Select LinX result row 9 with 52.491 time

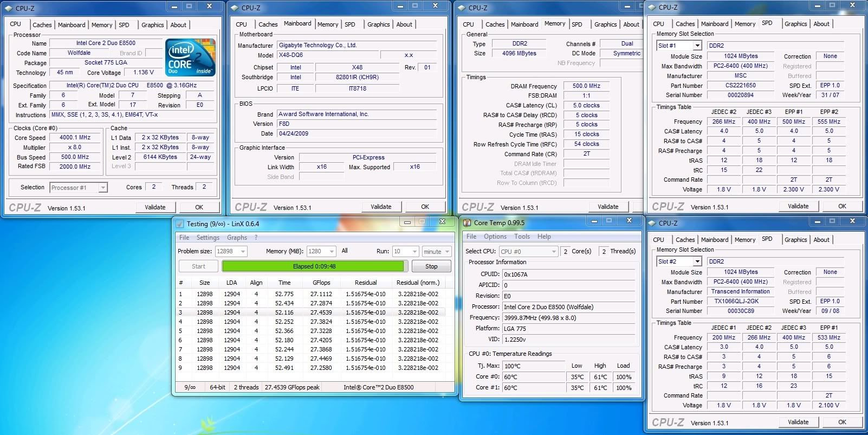312,368
